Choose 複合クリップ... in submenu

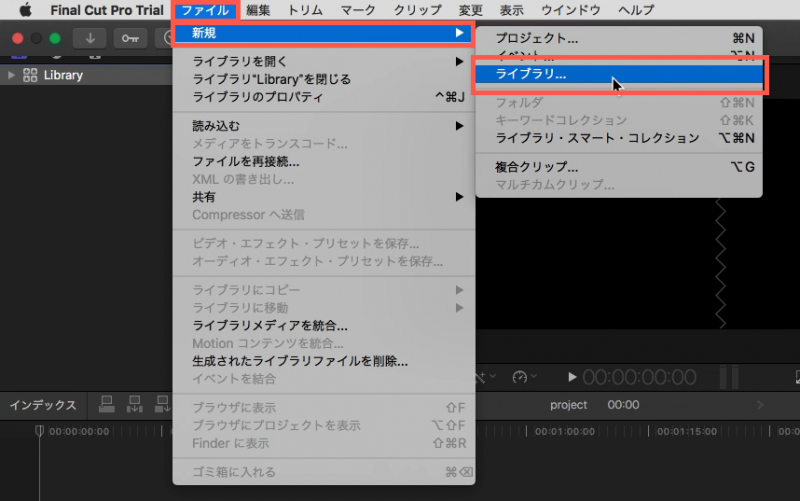(619, 167)
